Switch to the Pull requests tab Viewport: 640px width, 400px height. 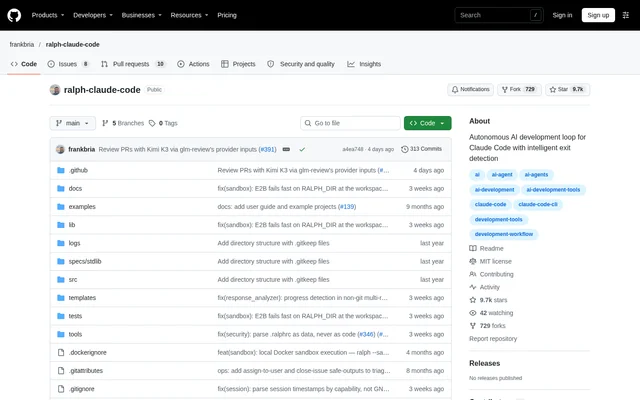click(133, 64)
